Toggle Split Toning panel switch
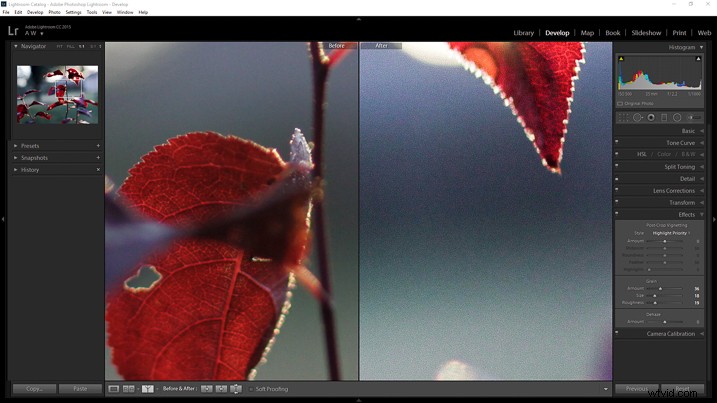 coord(617,165)
